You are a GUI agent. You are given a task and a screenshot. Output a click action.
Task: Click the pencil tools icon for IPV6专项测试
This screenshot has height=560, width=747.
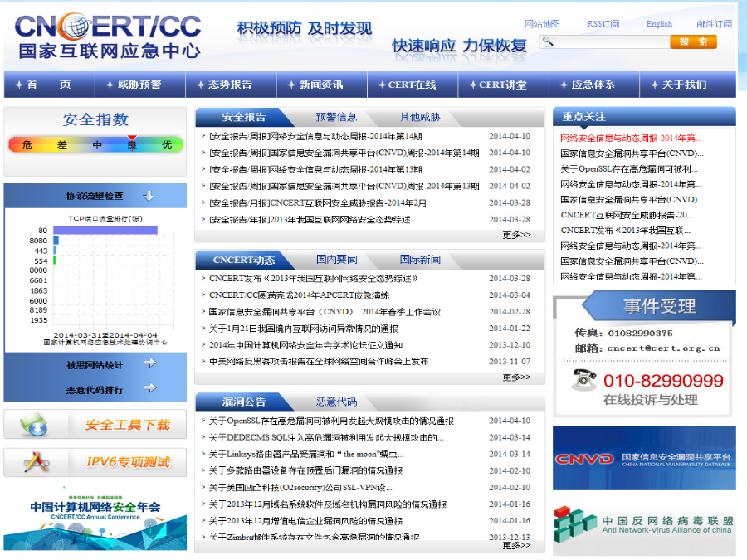pos(37,462)
